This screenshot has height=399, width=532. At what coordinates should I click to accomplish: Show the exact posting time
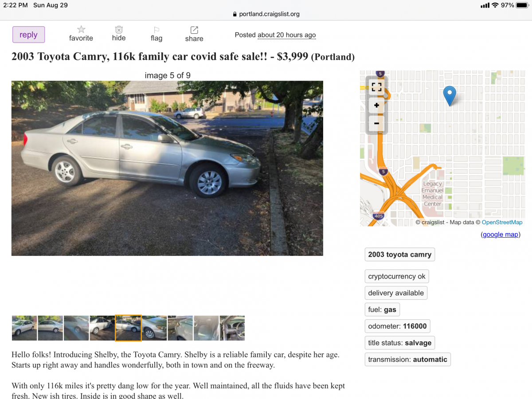(x=286, y=35)
